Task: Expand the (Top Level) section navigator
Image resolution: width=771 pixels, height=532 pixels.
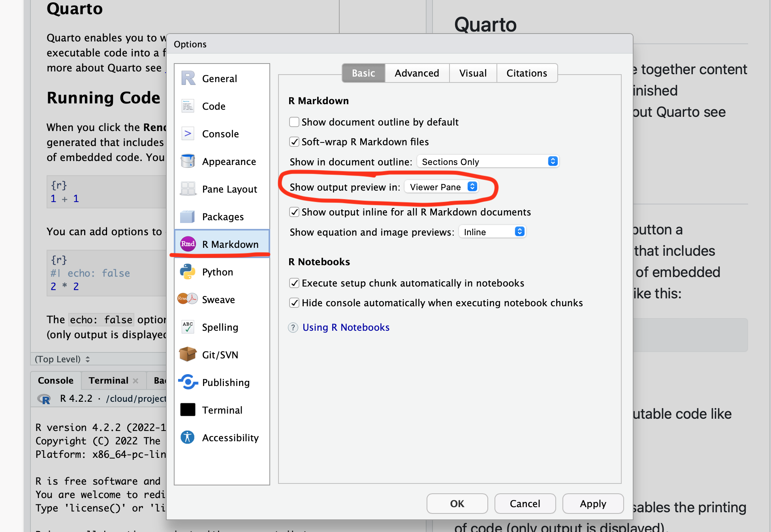Action: point(62,359)
